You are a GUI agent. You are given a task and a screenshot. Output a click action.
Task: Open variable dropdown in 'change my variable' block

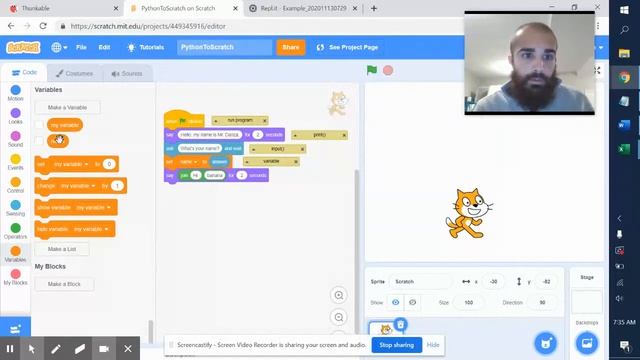click(78, 186)
